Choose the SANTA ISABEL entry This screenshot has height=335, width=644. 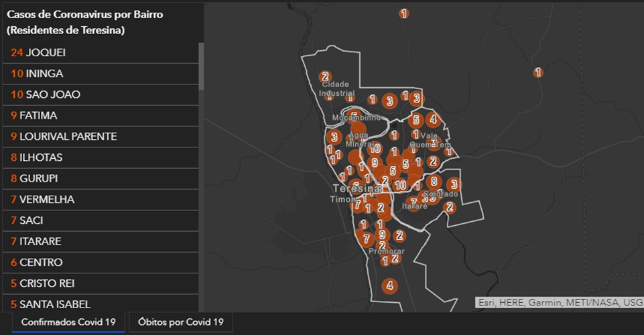101,304
